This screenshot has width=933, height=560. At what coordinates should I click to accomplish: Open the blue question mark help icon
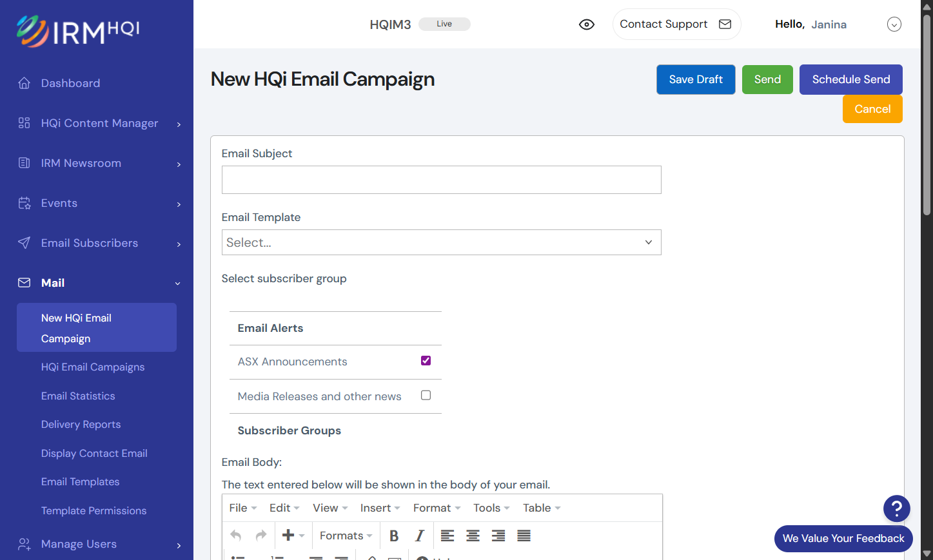(897, 508)
